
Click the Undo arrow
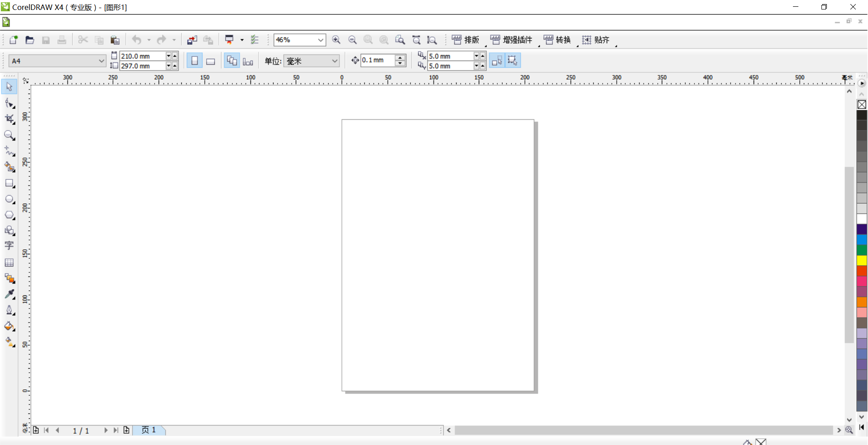click(x=137, y=40)
